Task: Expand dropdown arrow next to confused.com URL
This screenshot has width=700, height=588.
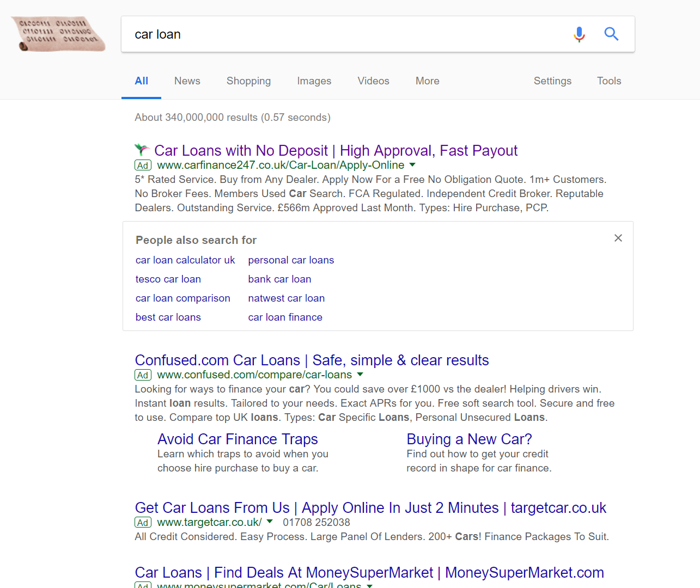Action: pyautogui.click(x=360, y=375)
